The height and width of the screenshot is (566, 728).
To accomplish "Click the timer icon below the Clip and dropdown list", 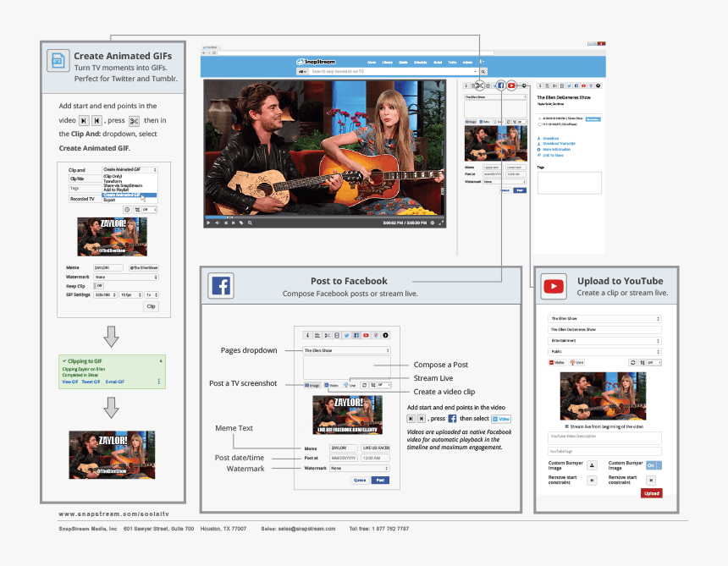I will 127,210.
